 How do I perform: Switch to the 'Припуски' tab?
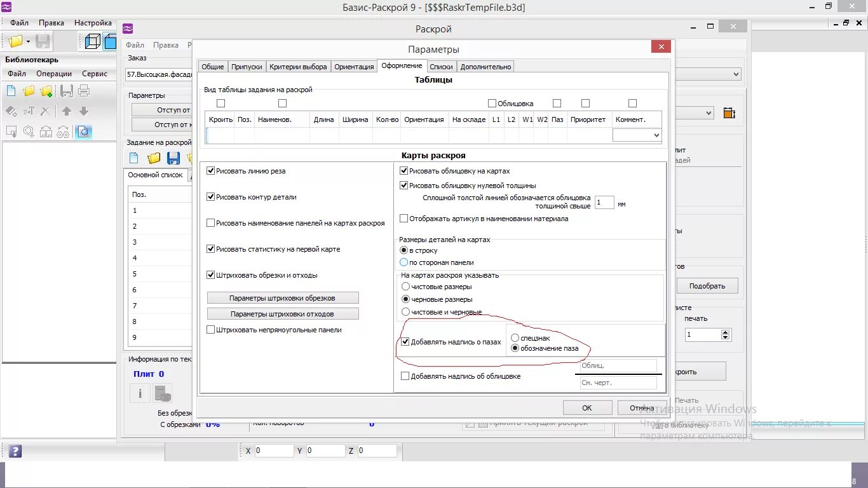click(x=247, y=67)
